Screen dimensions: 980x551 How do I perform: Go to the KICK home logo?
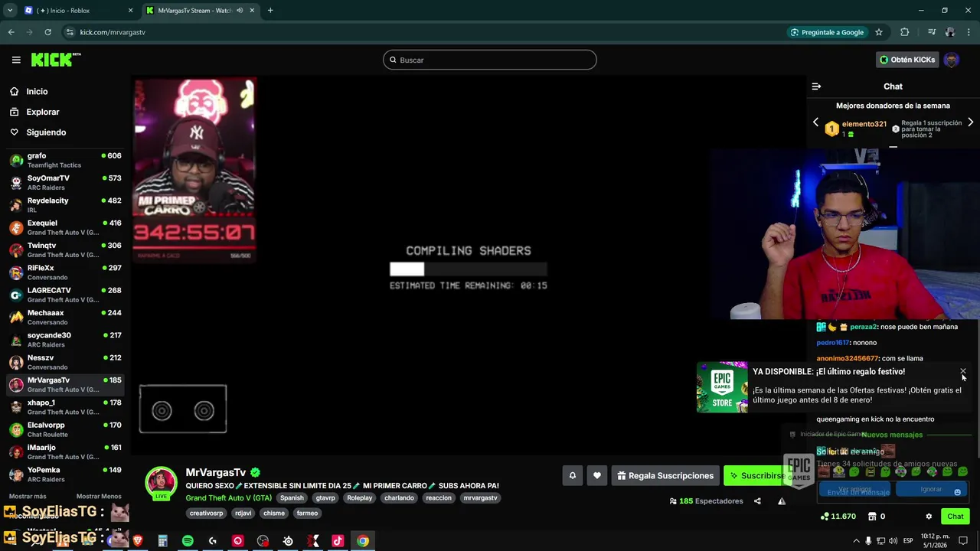tap(56, 60)
